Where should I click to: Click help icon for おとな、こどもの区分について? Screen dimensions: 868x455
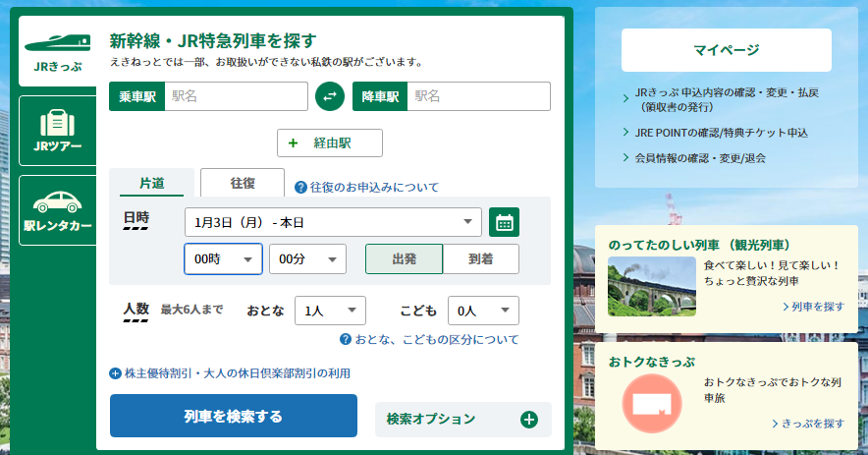[346, 339]
